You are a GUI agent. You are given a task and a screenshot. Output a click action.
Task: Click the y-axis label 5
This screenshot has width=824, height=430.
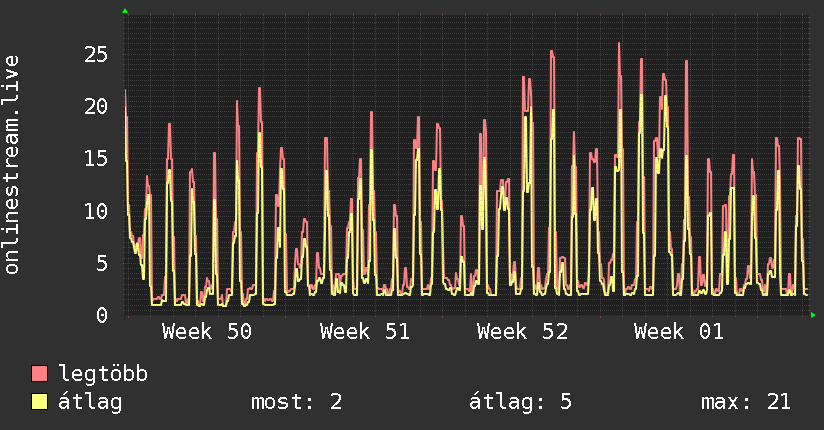tap(102, 263)
